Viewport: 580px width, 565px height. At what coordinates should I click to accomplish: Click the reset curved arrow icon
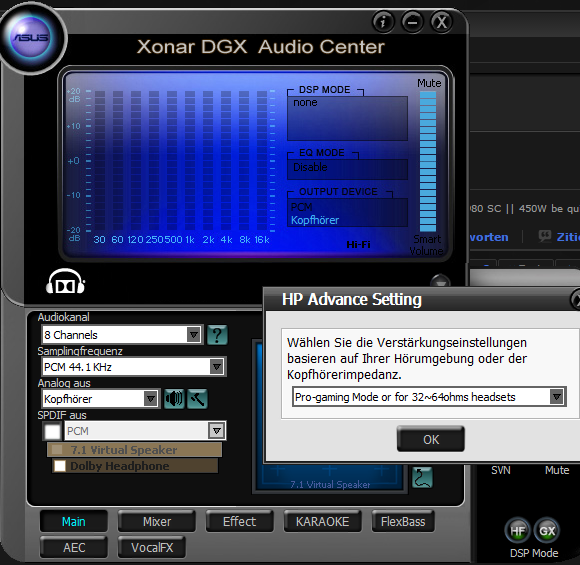point(422,477)
